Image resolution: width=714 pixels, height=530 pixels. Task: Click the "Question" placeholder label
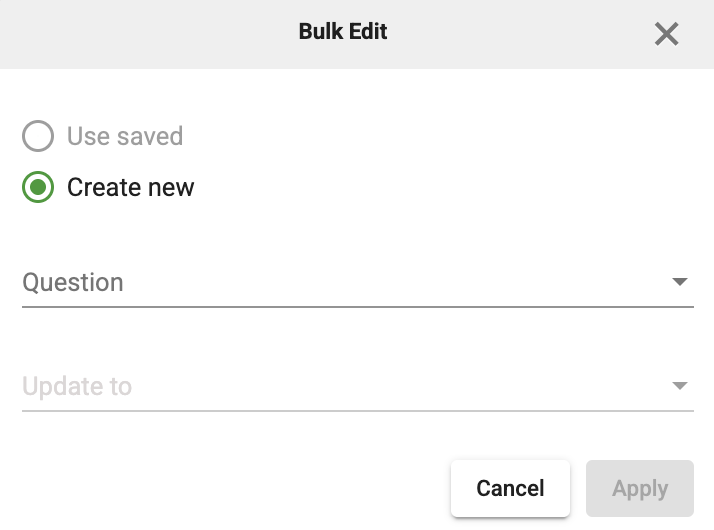click(x=73, y=282)
